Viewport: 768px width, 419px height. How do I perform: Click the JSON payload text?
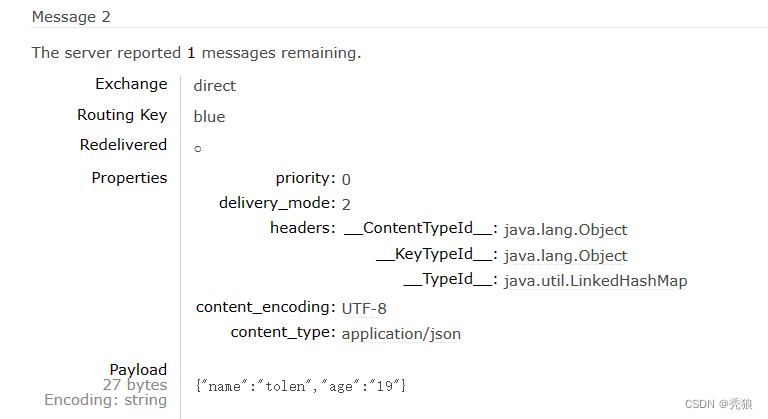pyautogui.click(x=302, y=385)
